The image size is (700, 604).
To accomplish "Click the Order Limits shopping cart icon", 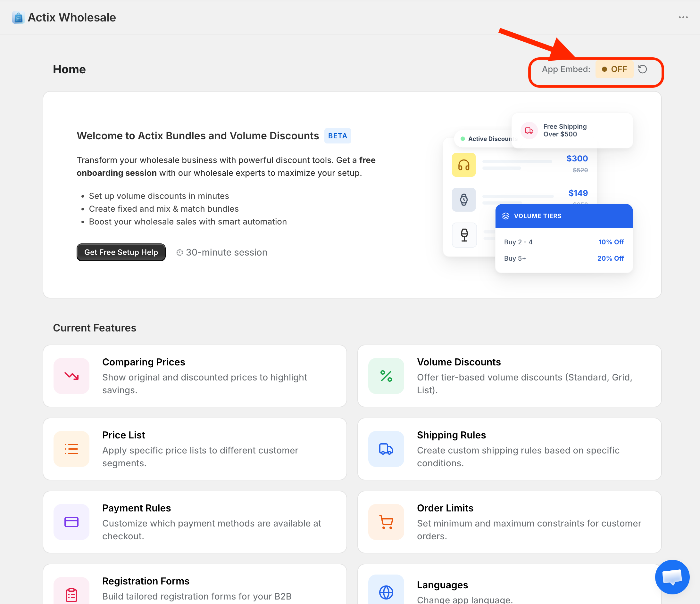I will pos(386,522).
